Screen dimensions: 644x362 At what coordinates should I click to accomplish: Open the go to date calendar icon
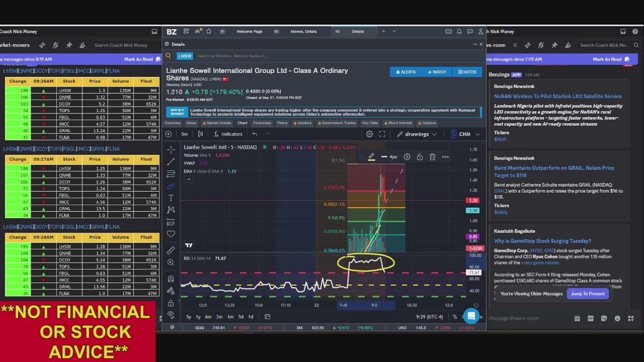(x=267, y=317)
